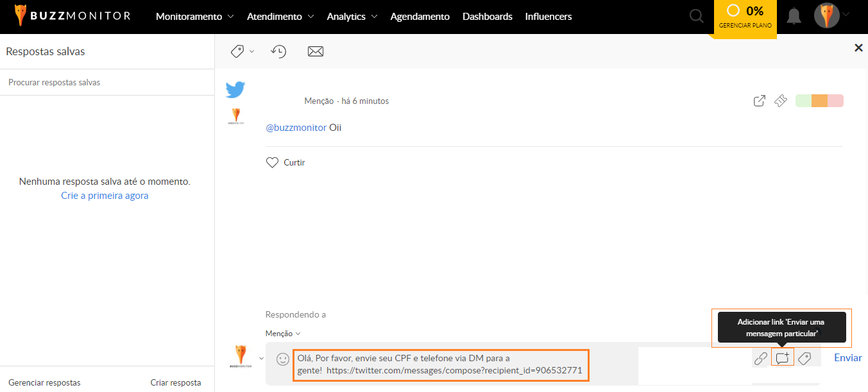Click the envelope email icon
Screen dimensions: 868x392
coord(315,51)
